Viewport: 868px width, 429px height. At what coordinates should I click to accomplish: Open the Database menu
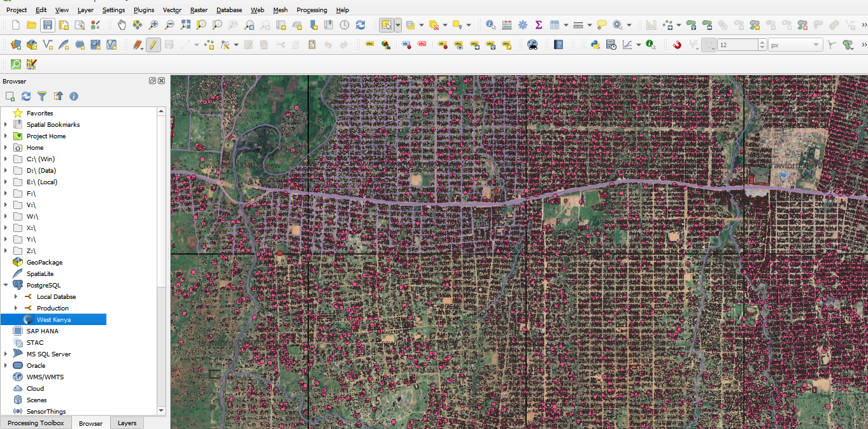(229, 10)
